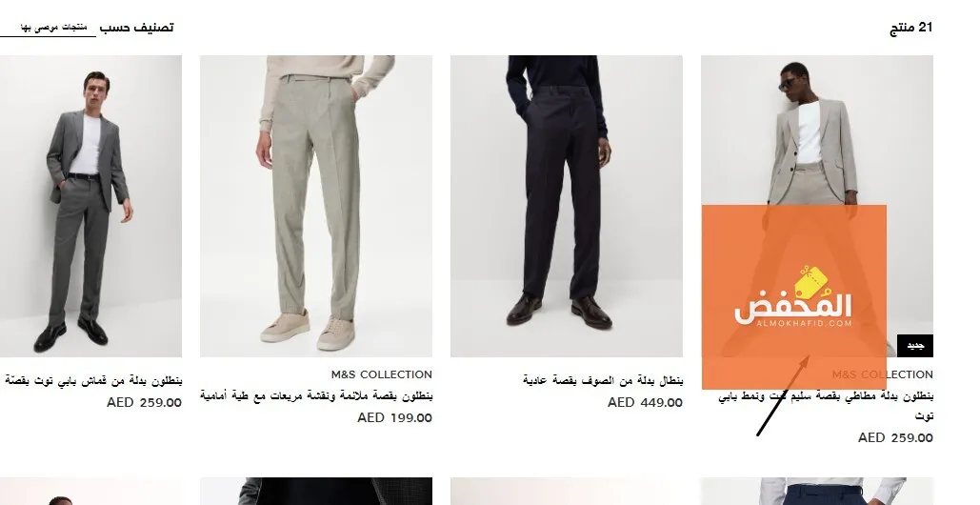This screenshot has width=980, height=505.
Task: Open the bottom row dark checked jacket thumbnail
Action: [315, 492]
